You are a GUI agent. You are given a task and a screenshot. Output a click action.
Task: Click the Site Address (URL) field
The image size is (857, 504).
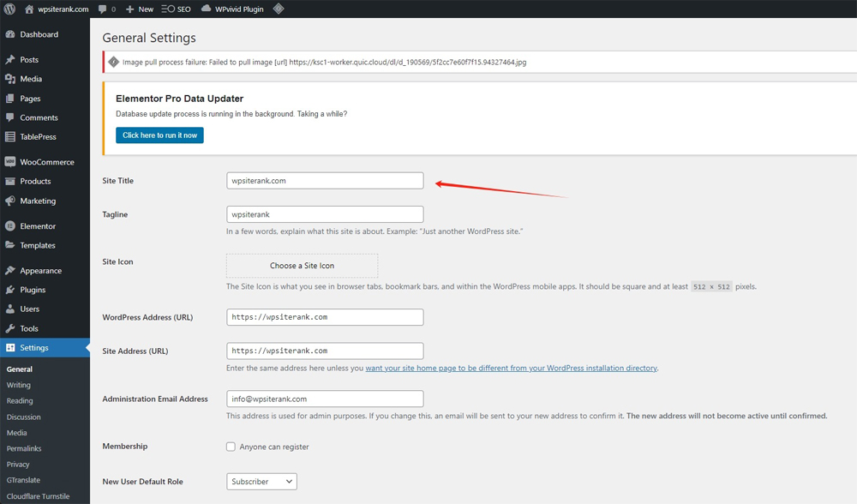325,351
